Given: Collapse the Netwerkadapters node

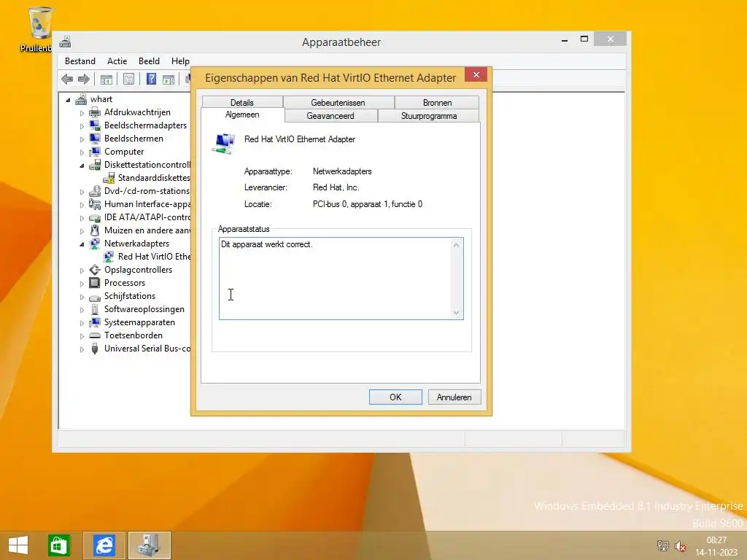Looking at the screenshot, I should [82, 244].
